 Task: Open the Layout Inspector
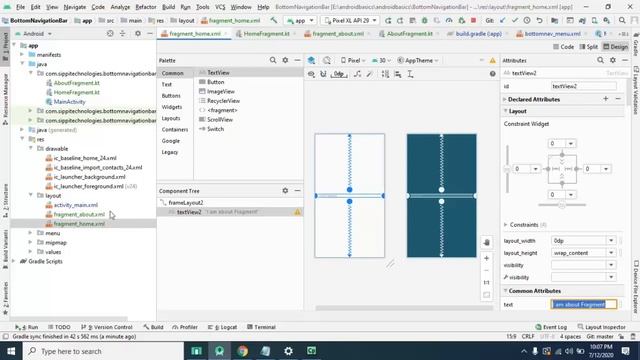tap(602, 327)
